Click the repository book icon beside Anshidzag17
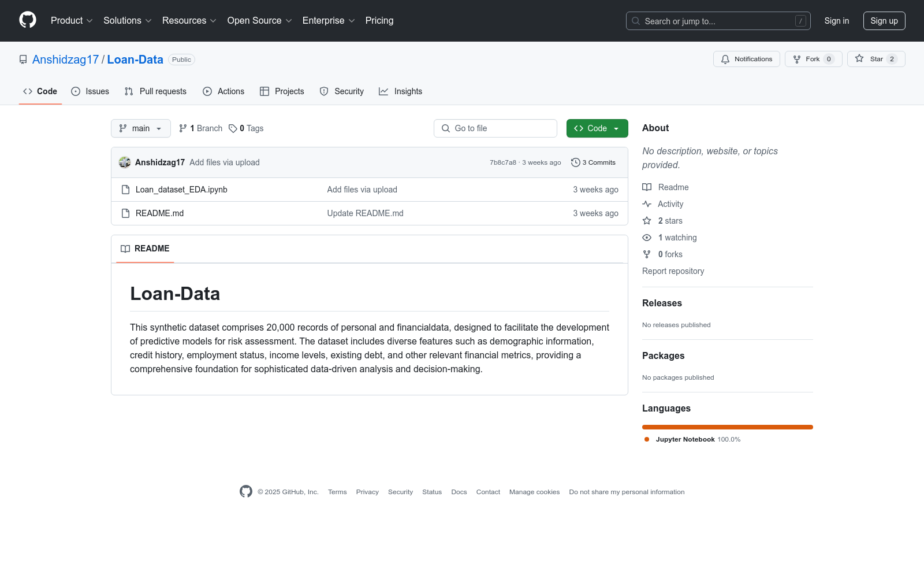Screen dimensions: 924x578 [x=23, y=60]
